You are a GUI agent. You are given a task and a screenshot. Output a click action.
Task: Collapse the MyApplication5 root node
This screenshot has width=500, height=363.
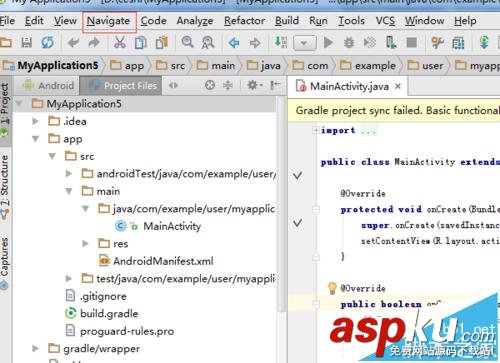(x=19, y=103)
